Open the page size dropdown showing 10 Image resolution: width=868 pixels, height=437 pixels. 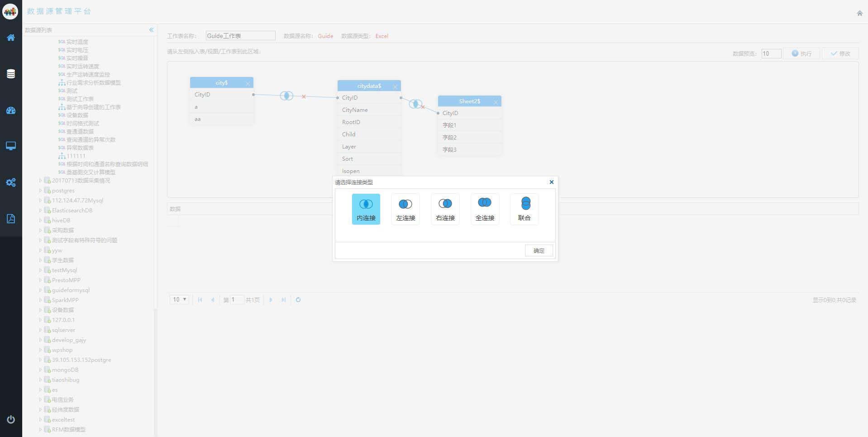(x=180, y=300)
